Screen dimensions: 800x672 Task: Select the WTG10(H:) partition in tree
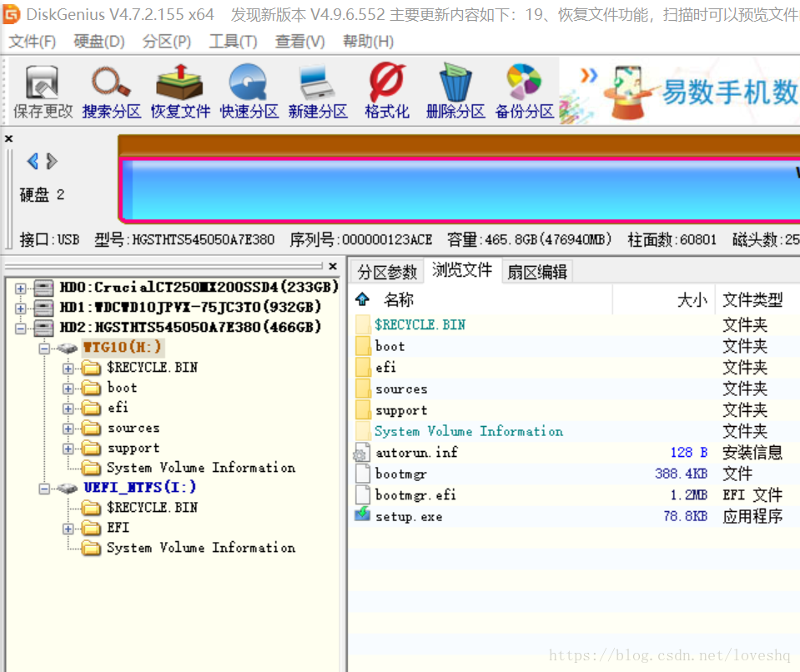click(x=123, y=347)
